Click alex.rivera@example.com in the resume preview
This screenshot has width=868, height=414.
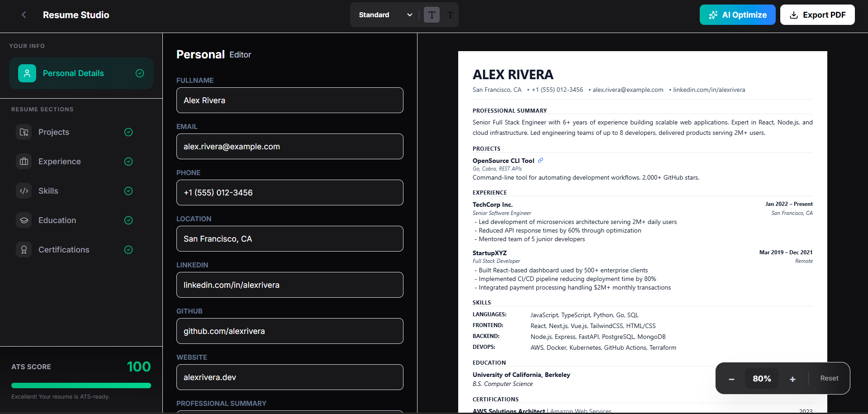(x=628, y=90)
